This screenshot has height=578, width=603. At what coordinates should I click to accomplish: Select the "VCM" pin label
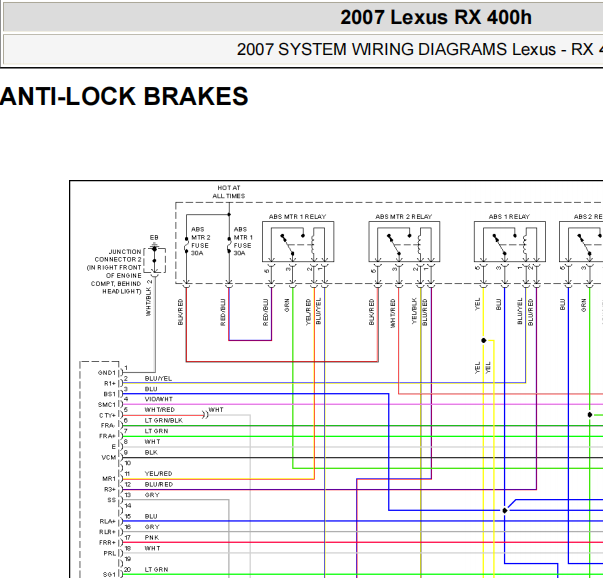[109, 458]
